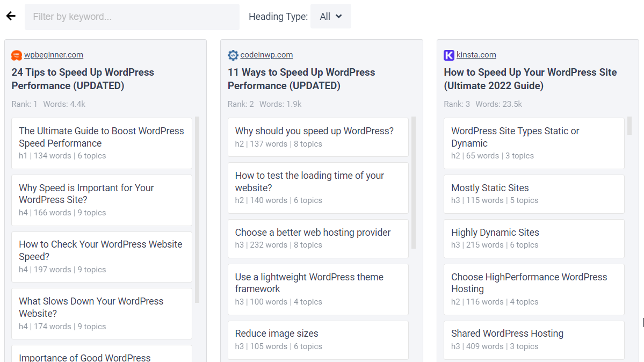Select 'Use a lightweight WordPress theme framework' card
This screenshot has height=362, width=644.
(319, 289)
